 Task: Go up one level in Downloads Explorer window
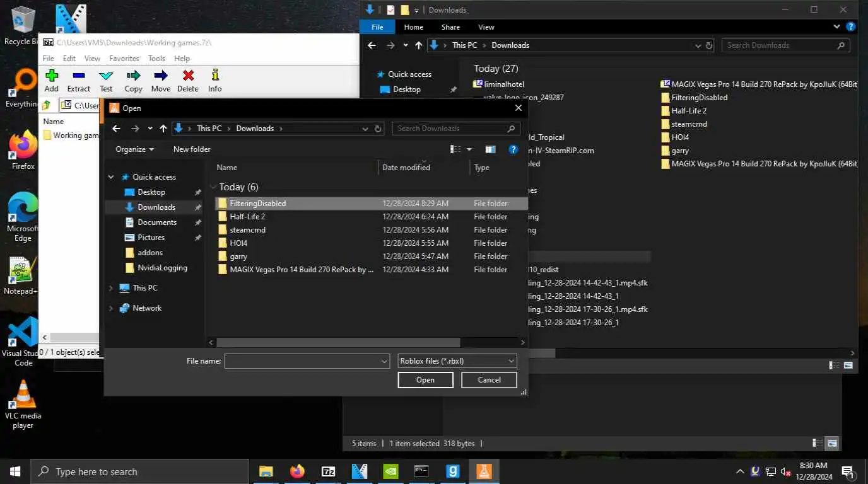click(419, 45)
